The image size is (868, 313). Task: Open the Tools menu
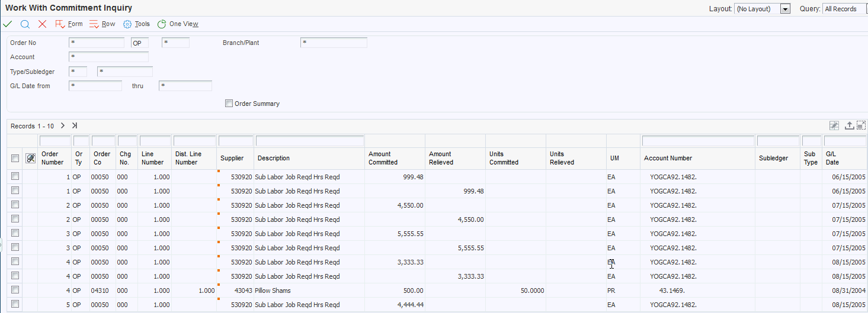click(136, 24)
